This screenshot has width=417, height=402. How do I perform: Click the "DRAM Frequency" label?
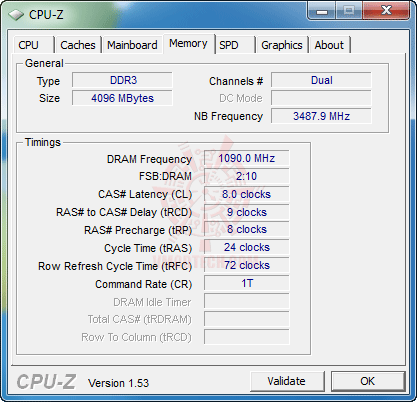(149, 159)
